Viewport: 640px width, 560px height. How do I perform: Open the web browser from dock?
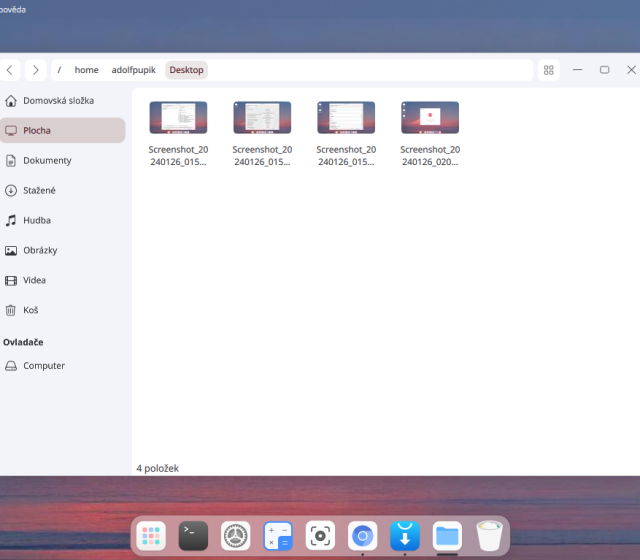point(362,536)
